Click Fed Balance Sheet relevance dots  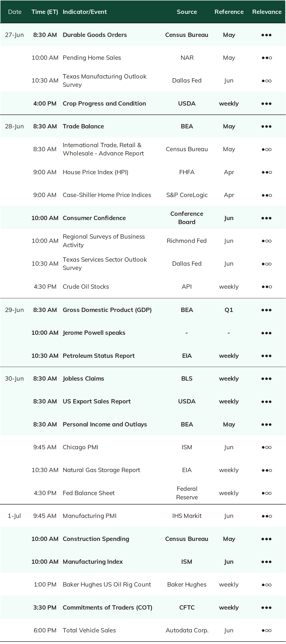pos(266,493)
